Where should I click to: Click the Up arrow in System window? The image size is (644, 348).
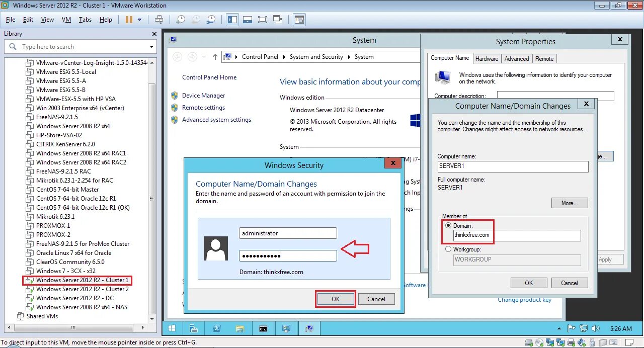point(215,57)
